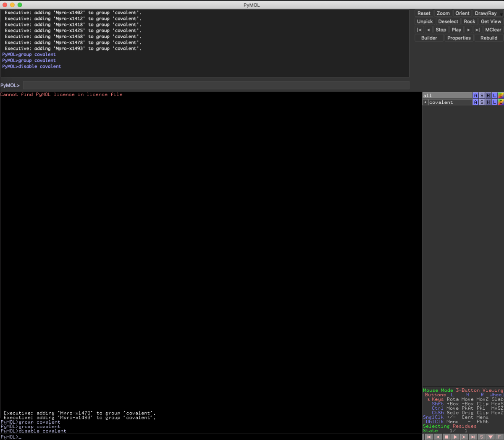Click the Reset button
The width and height of the screenshot is (504, 440).
click(x=424, y=13)
